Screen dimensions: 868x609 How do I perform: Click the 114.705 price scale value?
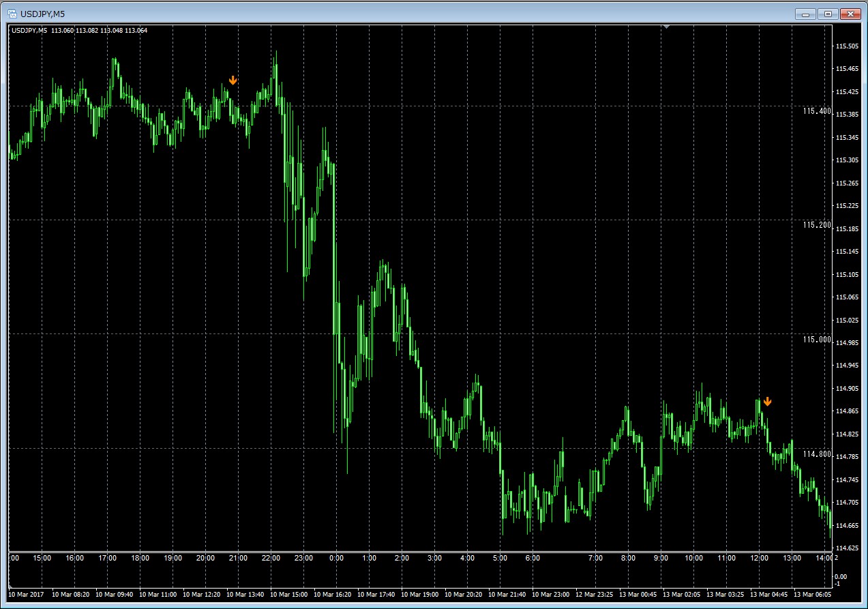(x=846, y=503)
